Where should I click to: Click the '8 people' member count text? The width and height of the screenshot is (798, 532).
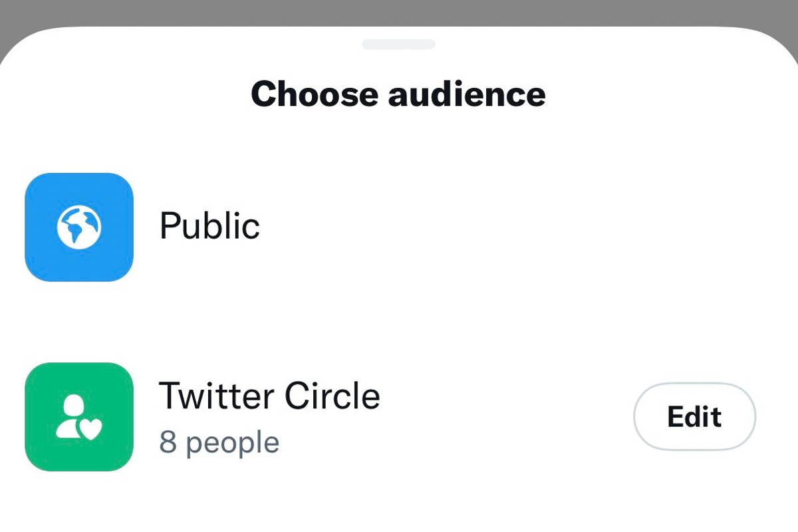coord(219,443)
